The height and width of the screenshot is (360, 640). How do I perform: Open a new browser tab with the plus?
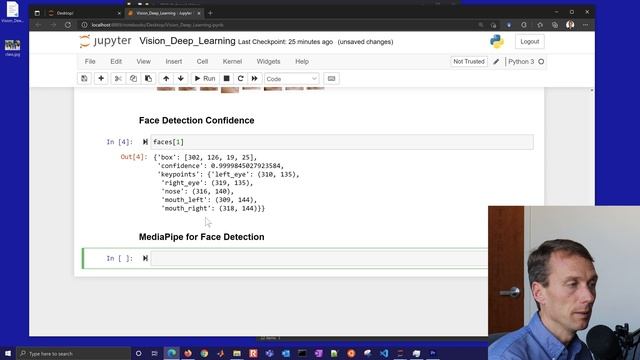(210, 13)
